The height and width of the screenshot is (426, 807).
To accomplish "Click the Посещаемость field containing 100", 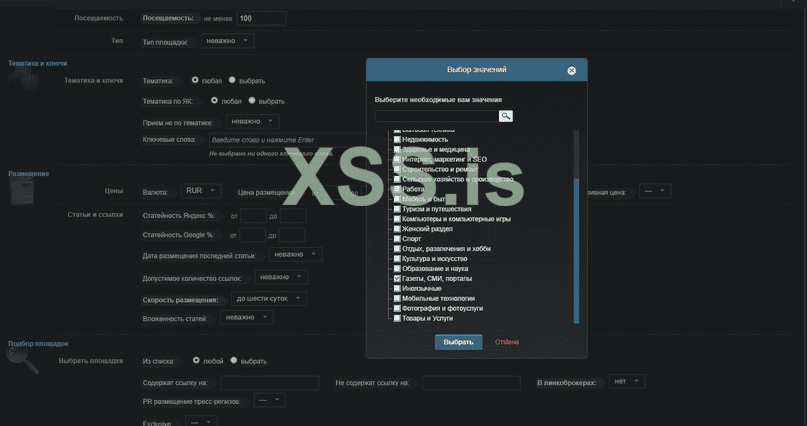I will click(261, 19).
